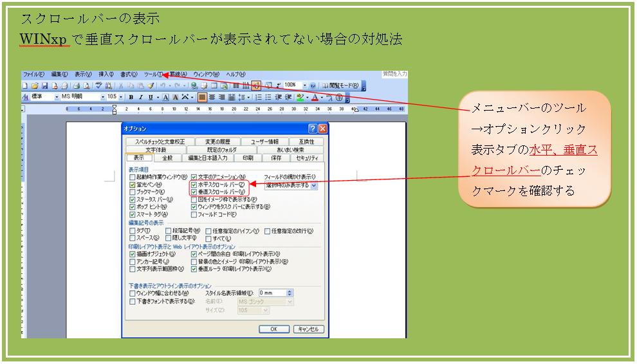
Task: Click the Spelling and Grammar check icon
Action: [x=98, y=86]
